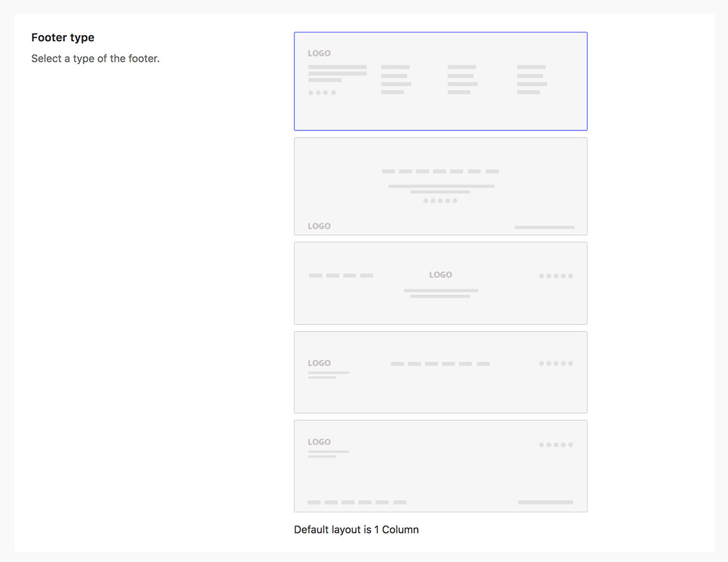The width and height of the screenshot is (728, 562).
Task: Click 'Select a type of the footer.' description
Action: 95,58
